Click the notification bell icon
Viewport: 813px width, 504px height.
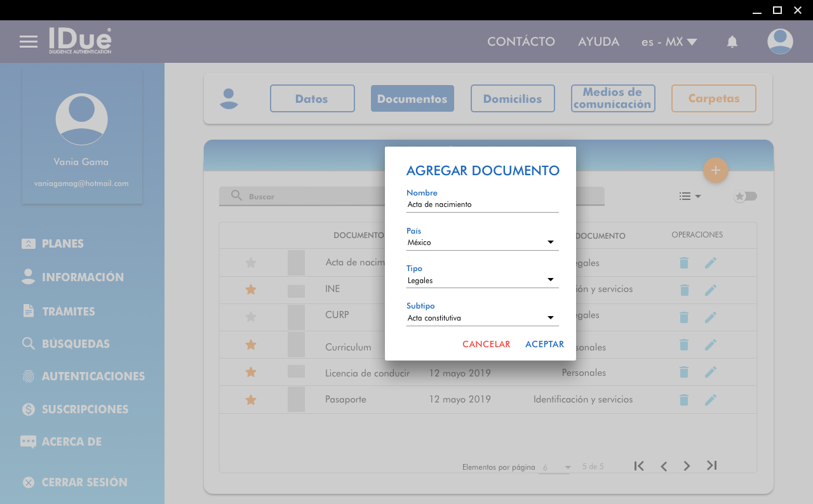tap(732, 42)
